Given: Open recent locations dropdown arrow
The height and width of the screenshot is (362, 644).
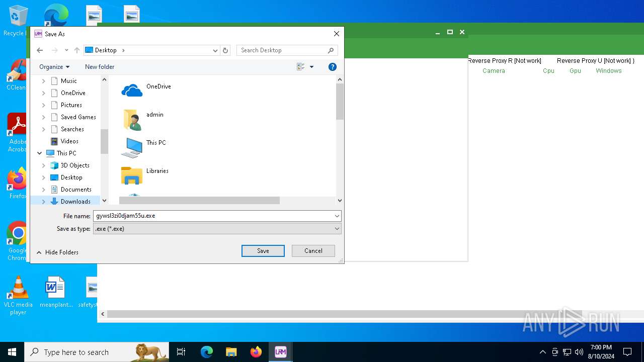Looking at the screenshot, I should [x=66, y=50].
